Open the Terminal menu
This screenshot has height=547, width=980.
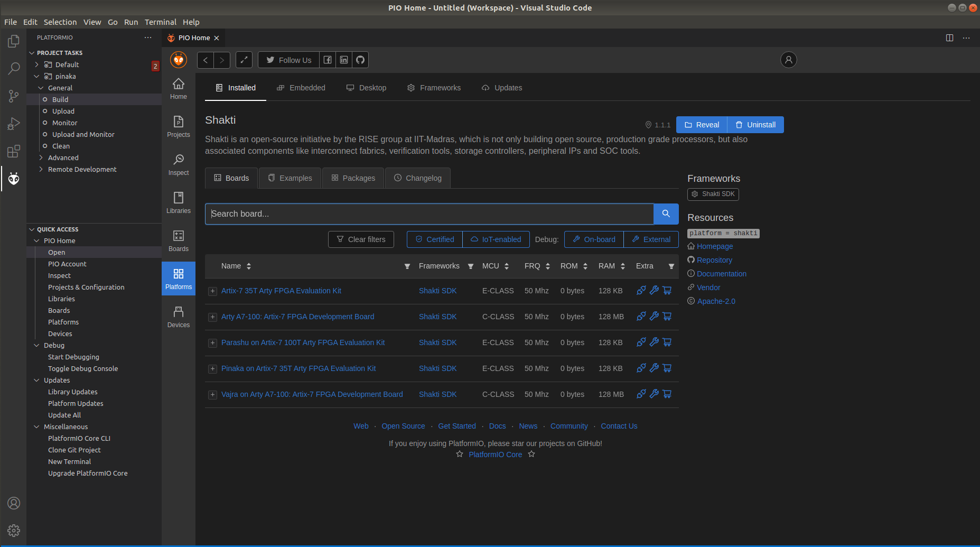(x=161, y=22)
